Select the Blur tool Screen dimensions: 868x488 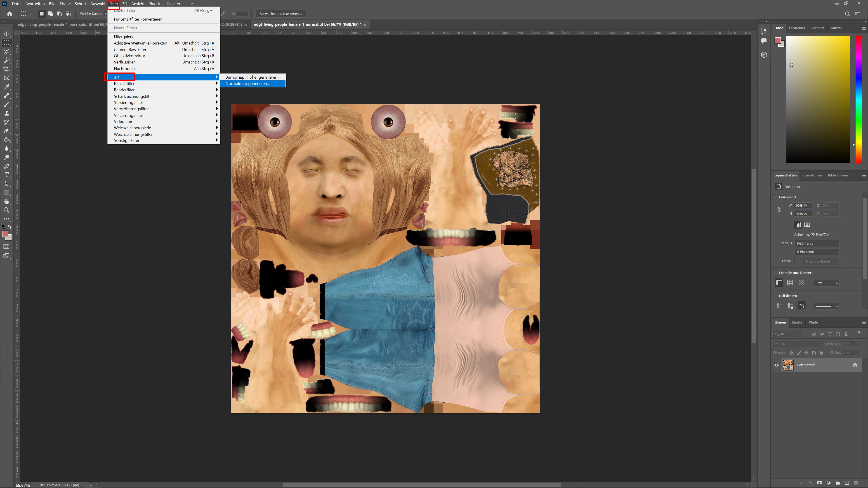pyautogui.click(x=6, y=148)
